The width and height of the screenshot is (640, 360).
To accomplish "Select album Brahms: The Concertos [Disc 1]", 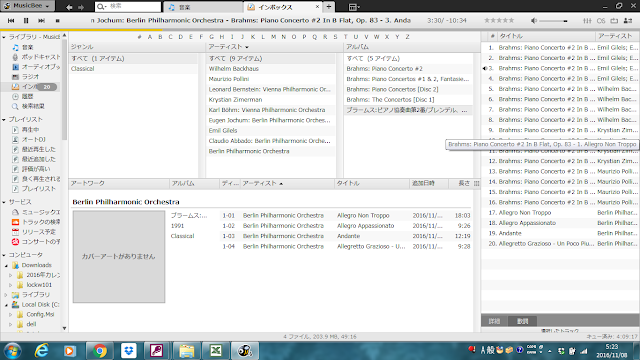I will 408,100.
